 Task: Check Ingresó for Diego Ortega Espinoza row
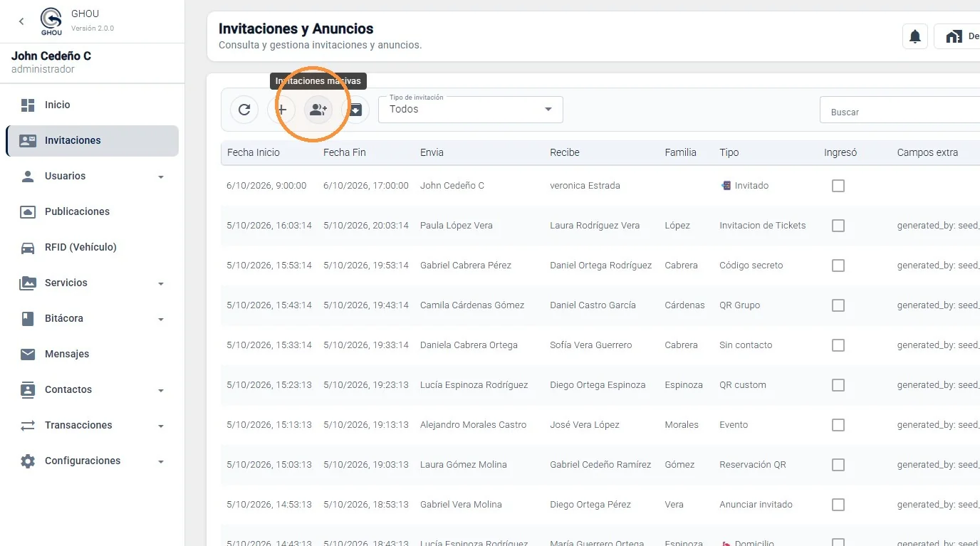pos(838,385)
